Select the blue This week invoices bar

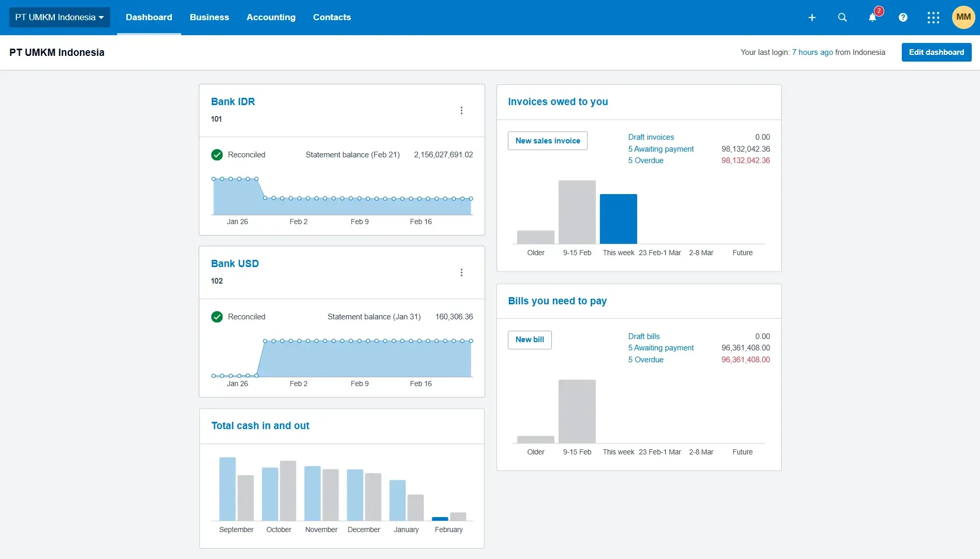point(618,219)
